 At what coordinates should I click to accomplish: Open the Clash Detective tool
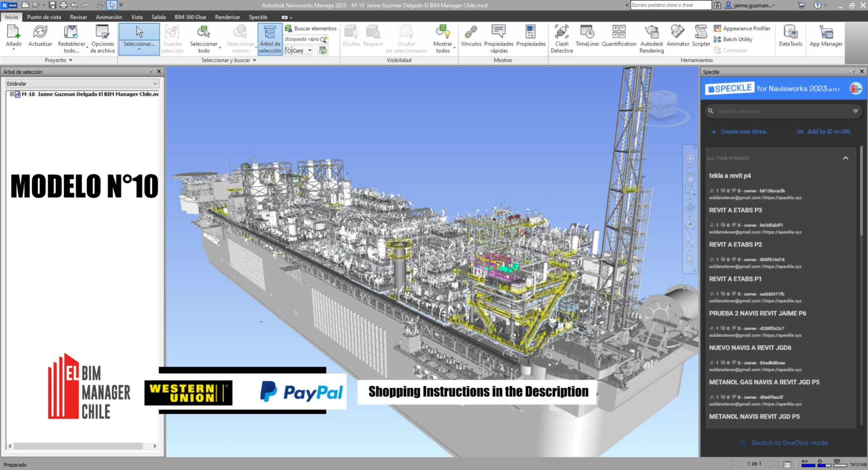click(562, 38)
